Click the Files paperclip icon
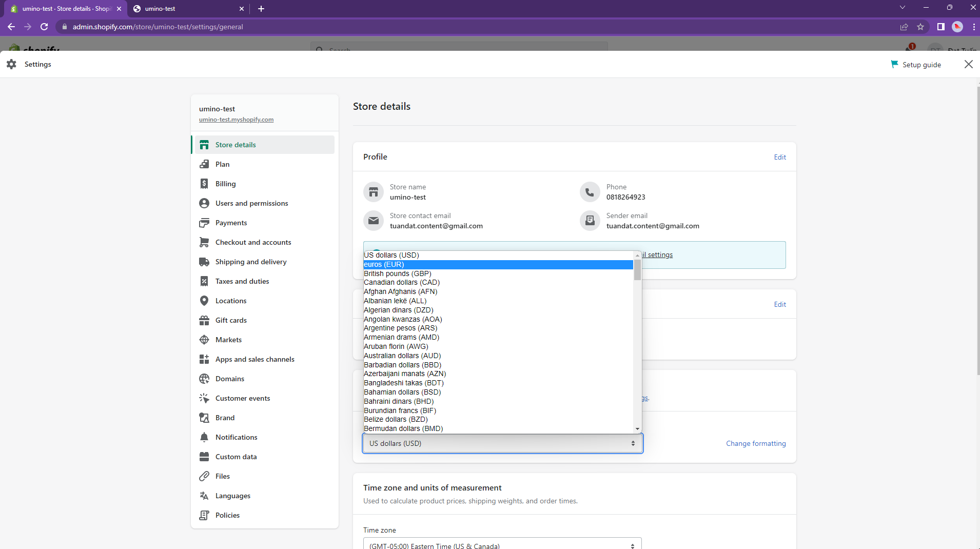Viewport: 980px width, 549px height. point(204,476)
